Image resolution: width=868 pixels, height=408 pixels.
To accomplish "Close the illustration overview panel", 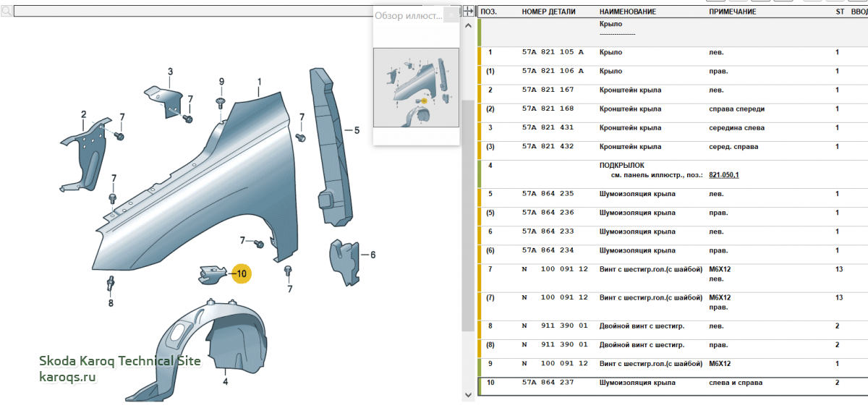I will 451,15.
